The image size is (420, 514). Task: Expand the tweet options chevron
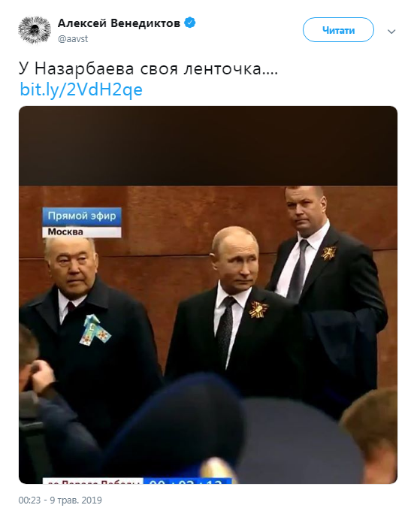[x=391, y=32]
